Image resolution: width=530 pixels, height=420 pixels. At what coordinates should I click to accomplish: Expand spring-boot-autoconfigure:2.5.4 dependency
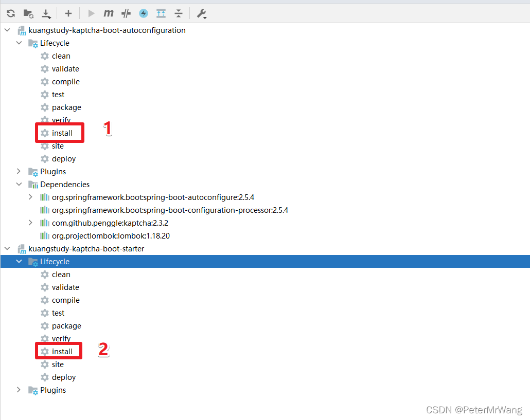coord(30,197)
